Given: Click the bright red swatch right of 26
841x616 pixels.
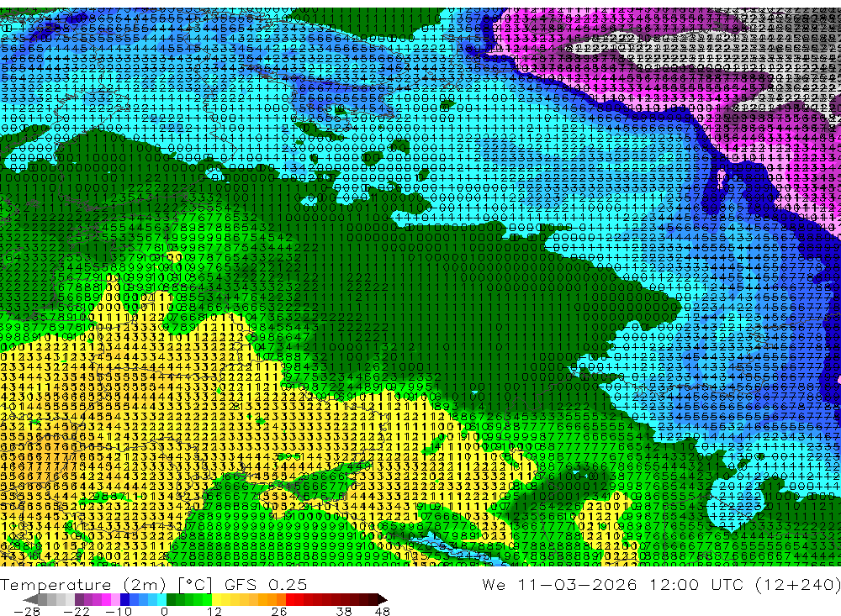Looking at the screenshot, I should click(x=290, y=599).
